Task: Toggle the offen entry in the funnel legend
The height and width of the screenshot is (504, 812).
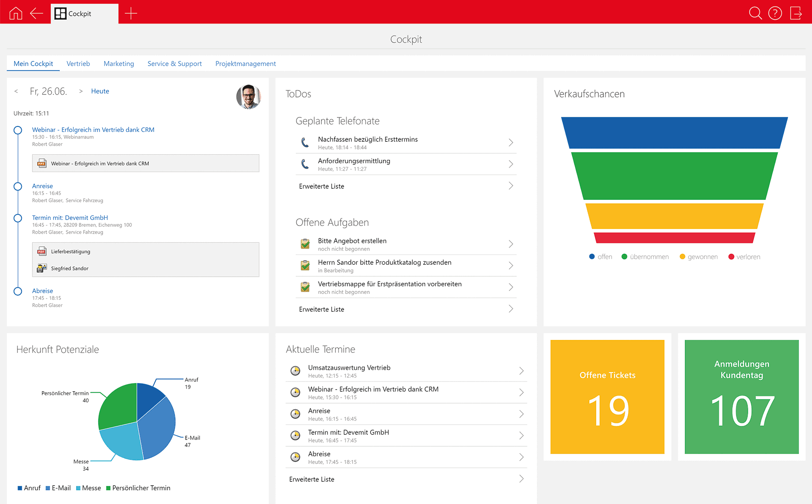Action: (600, 257)
